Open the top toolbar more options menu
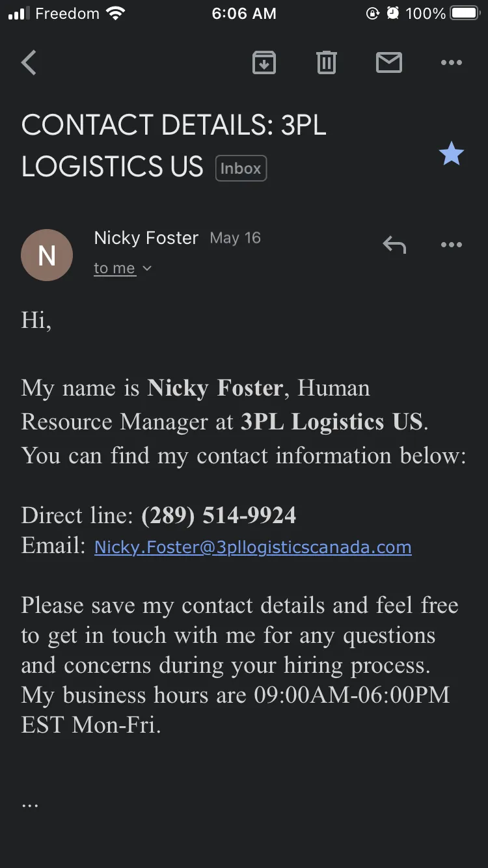 pyautogui.click(x=451, y=63)
